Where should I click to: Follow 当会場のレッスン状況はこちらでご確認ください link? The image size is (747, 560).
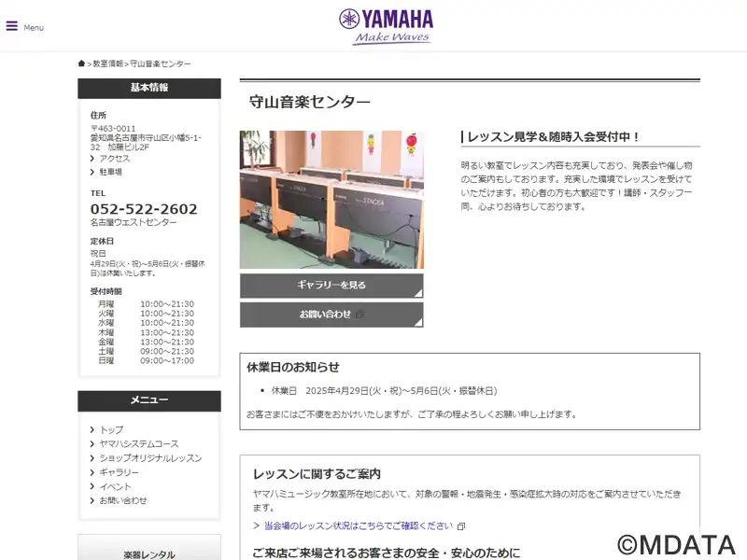click(359, 525)
